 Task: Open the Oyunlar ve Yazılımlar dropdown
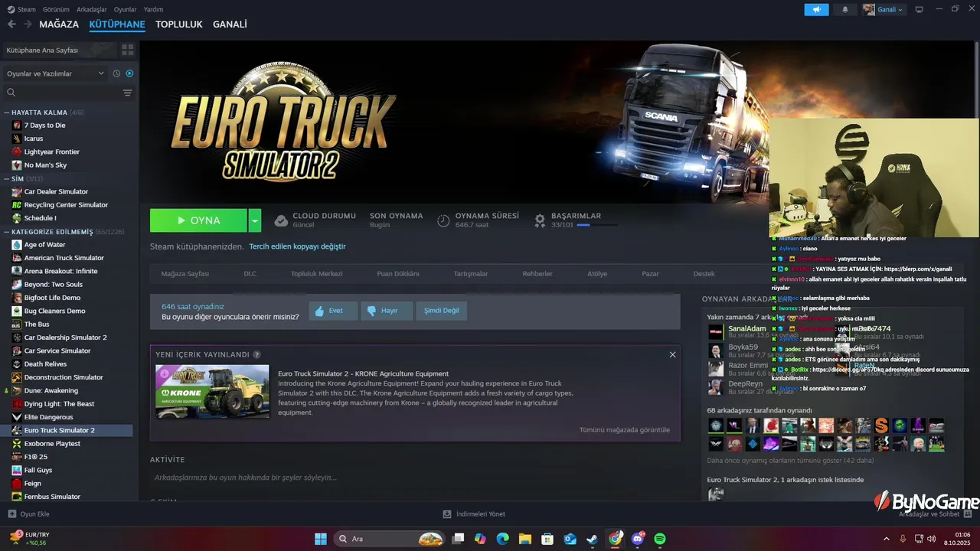pyautogui.click(x=55, y=73)
